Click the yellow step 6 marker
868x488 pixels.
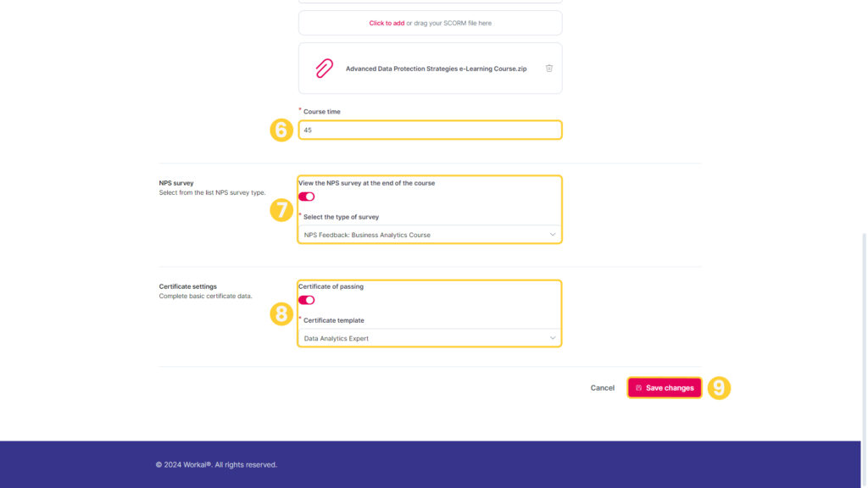pyautogui.click(x=281, y=130)
